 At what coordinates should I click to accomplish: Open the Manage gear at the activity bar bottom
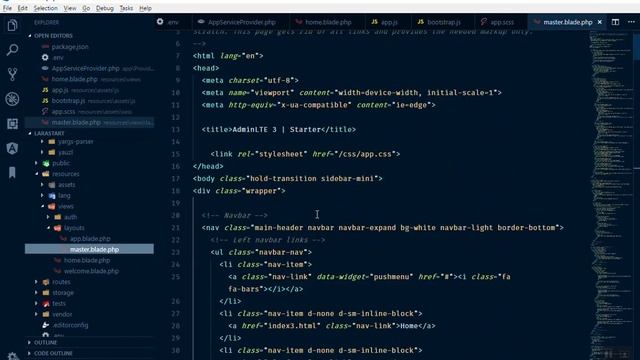click(13, 356)
